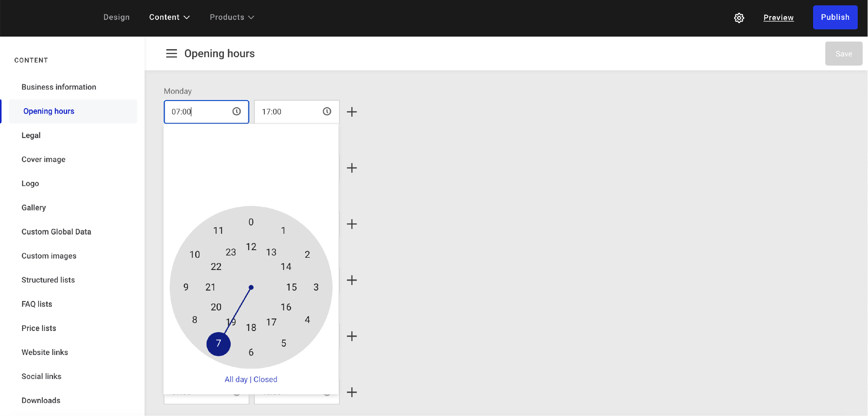Select Opening hours in sidebar
This screenshot has width=868, height=416.
(x=73, y=111)
